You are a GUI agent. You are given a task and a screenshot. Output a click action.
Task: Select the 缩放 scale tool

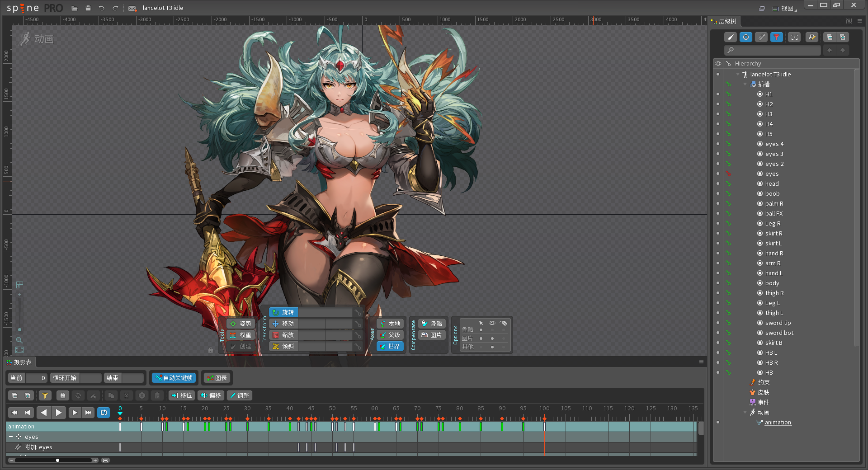point(283,335)
